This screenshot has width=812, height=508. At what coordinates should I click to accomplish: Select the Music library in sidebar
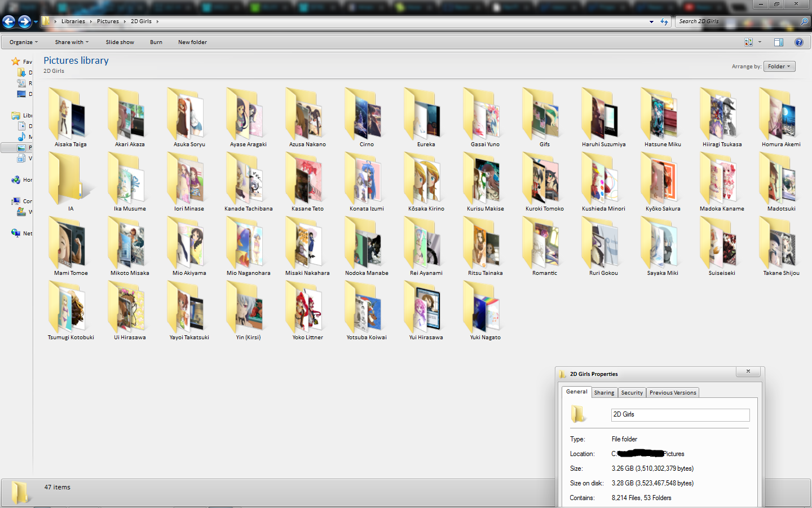[x=25, y=137]
